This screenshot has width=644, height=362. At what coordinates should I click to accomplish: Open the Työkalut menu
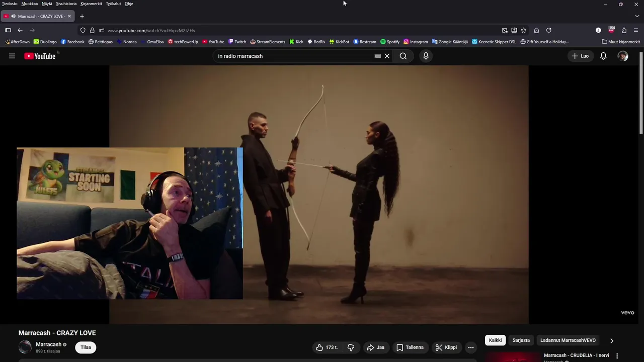click(x=113, y=4)
